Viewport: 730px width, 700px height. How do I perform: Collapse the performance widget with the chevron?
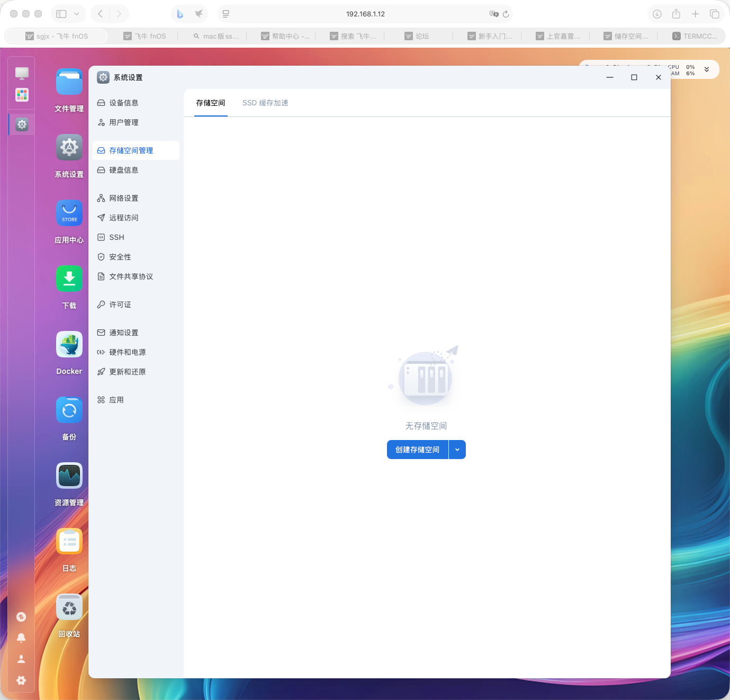coord(706,69)
